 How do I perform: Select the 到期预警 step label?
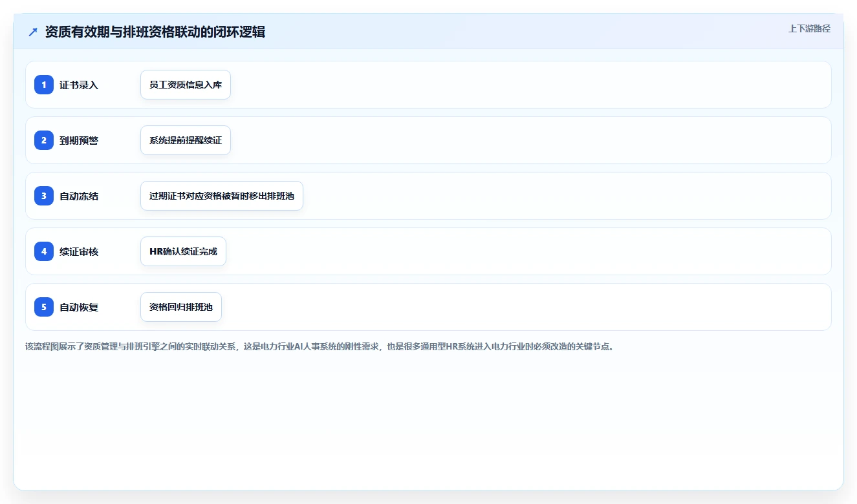pos(79,140)
